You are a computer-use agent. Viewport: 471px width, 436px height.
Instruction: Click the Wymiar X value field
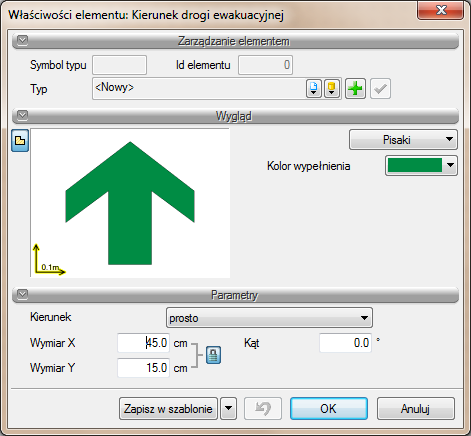[x=143, y=343]
